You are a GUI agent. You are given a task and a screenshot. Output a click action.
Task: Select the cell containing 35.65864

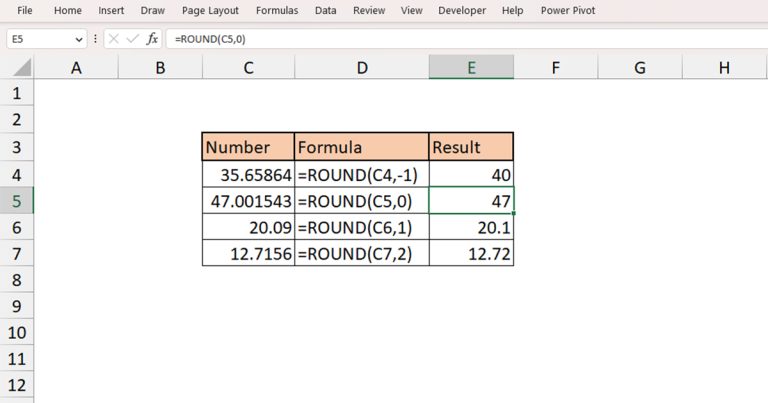(248, 174)
